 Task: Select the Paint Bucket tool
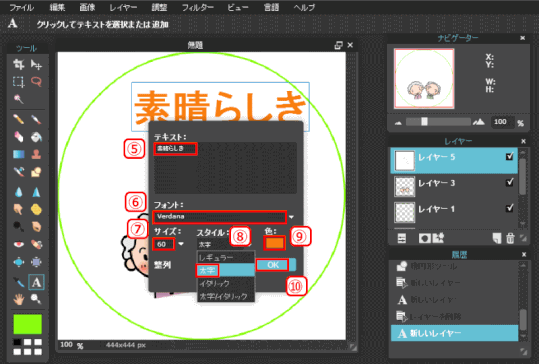[36, 137]
